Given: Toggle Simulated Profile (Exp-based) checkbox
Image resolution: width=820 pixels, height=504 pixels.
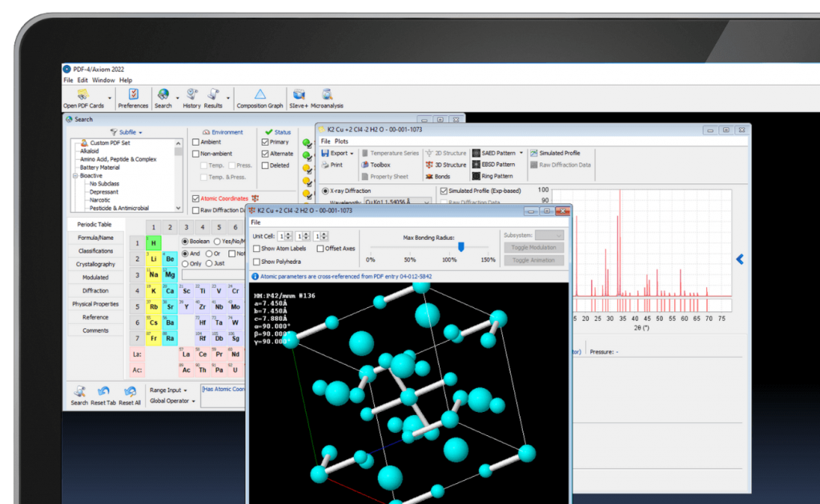Looking at the screenshot, I should [444, 191].
